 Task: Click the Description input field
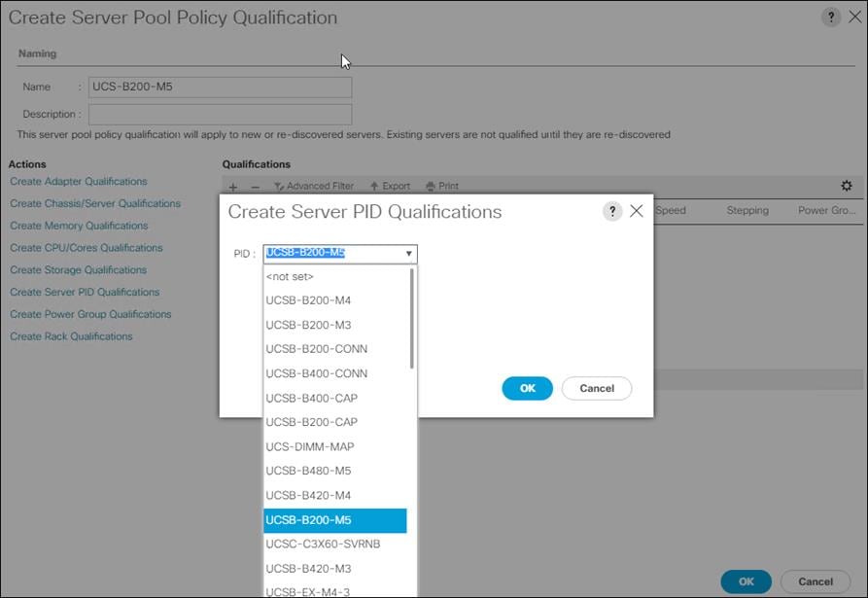pos(219,113)
